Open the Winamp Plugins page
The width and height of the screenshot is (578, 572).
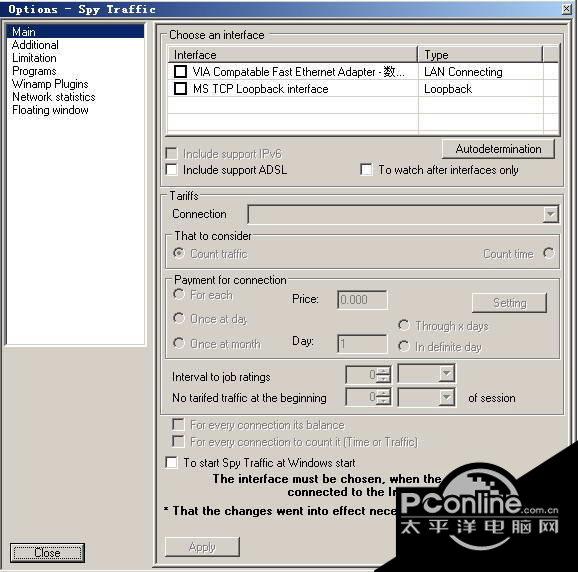click(x=50, y=84)
